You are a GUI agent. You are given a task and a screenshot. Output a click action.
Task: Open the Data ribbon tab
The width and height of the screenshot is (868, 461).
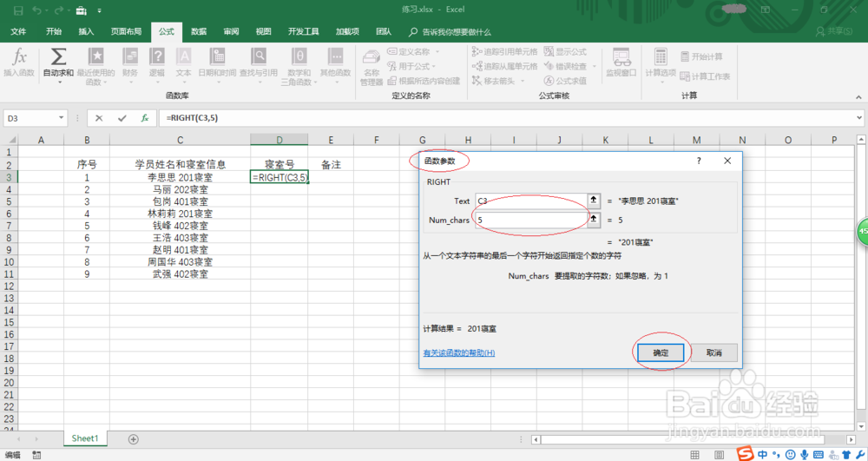pos(199,31)
